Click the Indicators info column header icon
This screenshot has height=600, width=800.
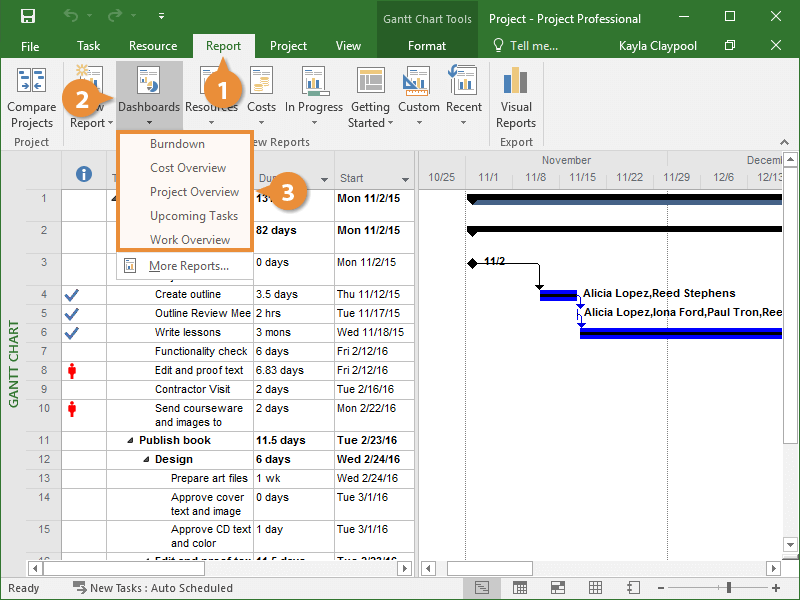tap(84, 174)
